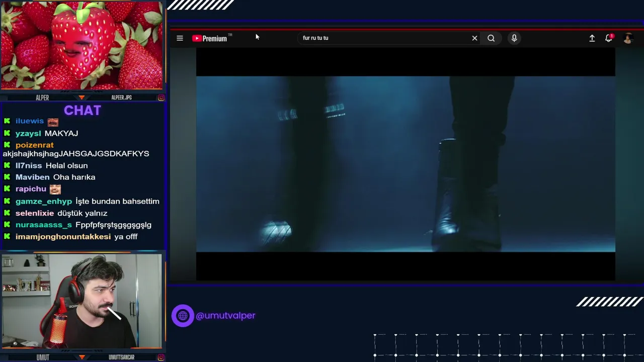Open the upload/create video icon
Image resolution: width=644 pixels, height=362 pixels.
point(592,38)
